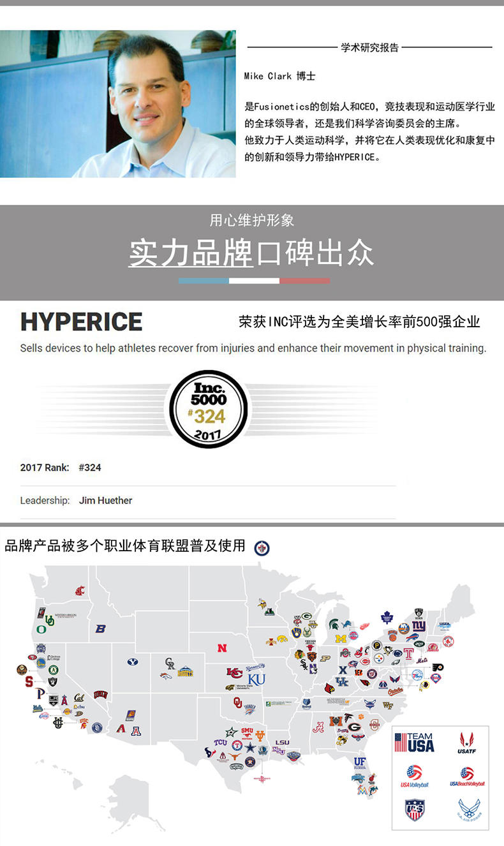The image size is (504, 846).
Task: Select the Denver Nuggets logo
Action: coord(186,671)
